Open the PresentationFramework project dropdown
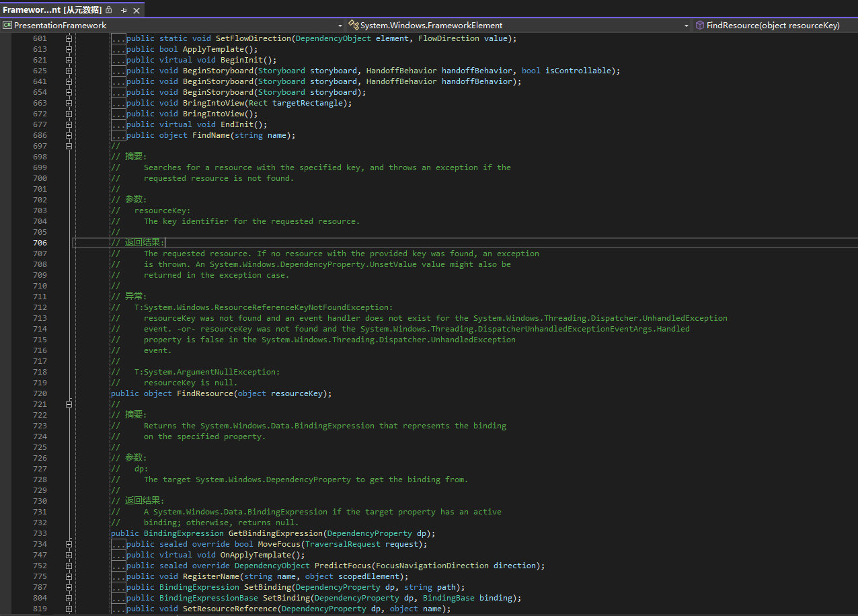 pos(340,25)
